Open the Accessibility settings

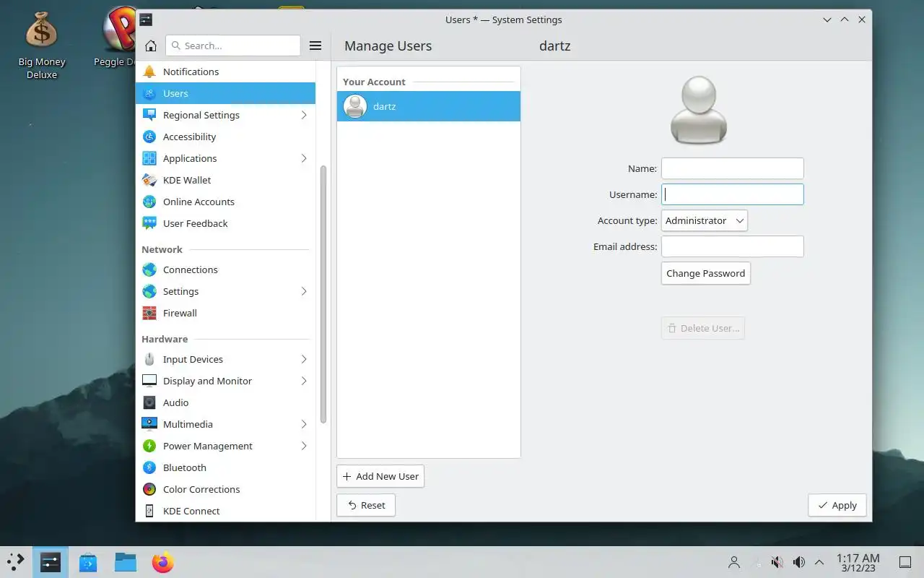(225, 137)
